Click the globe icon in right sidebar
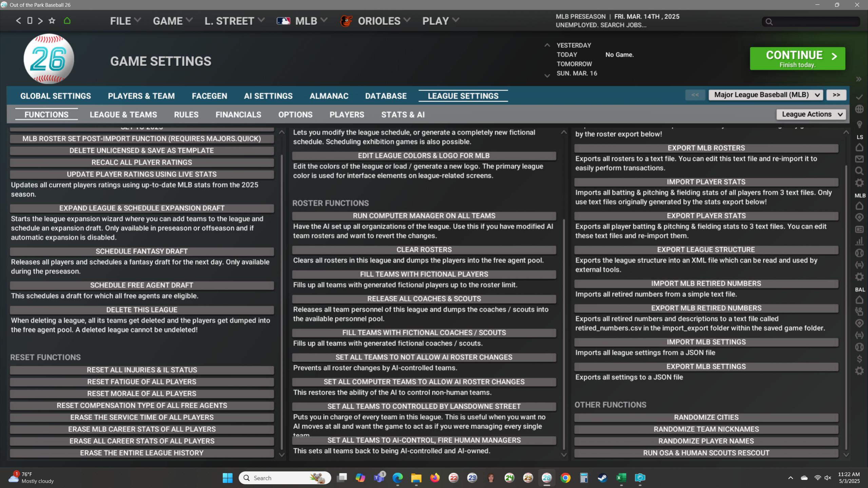Image resolution: width=868 pixels, height=488 pixels. [x=859, y=109]
